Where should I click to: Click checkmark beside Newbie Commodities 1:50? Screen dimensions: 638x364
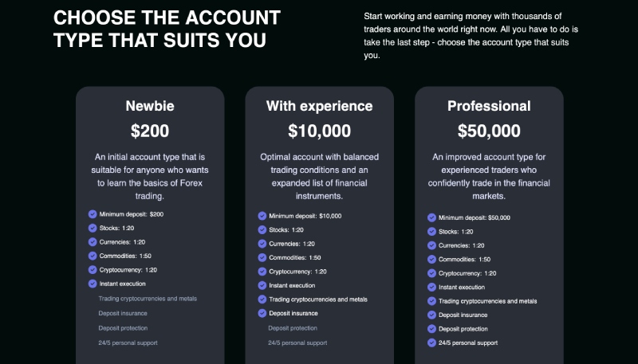(93, 256)
